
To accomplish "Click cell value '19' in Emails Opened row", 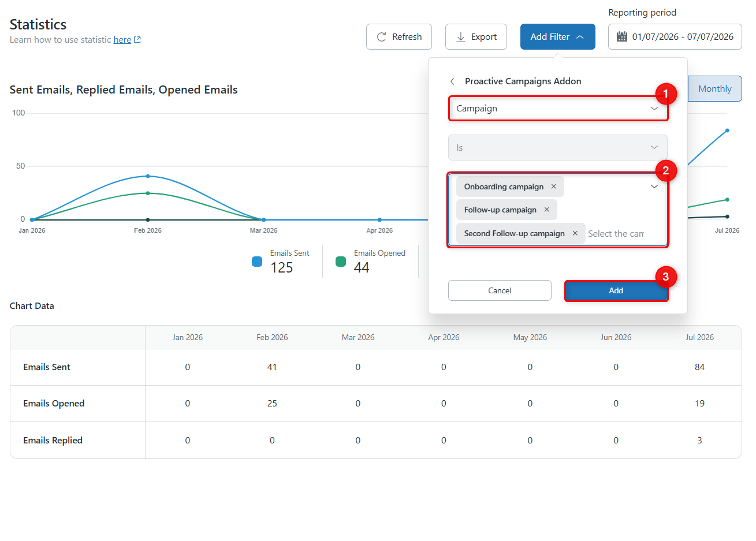I will point(699,404).
